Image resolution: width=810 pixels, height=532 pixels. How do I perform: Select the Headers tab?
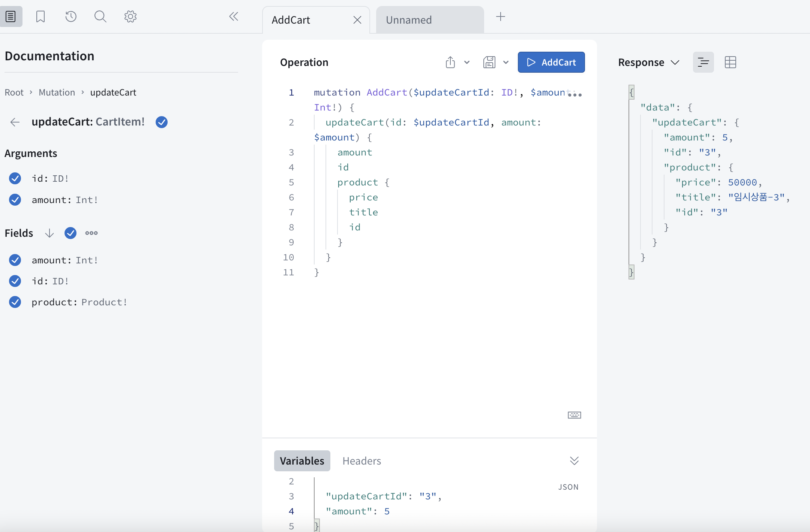pyautogui.click(x=361, y=461)
